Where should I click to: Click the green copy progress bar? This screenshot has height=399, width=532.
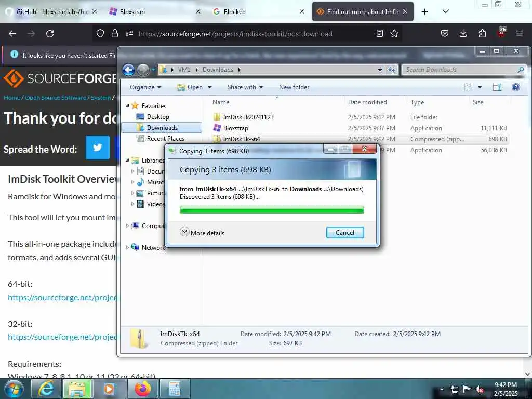[272, 210]
